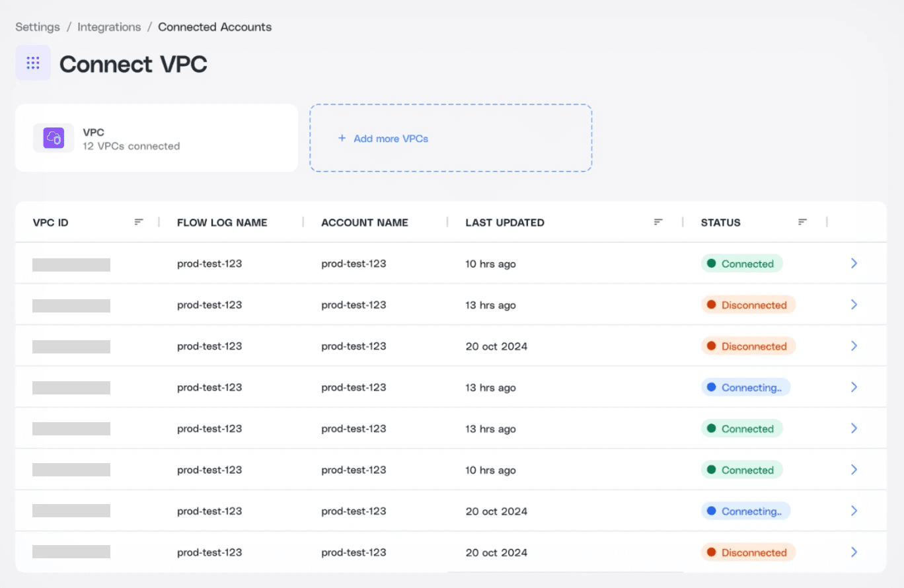Screen dimensions: 904x588
Task: Open the VPC card with 12 VPCs connected
Action: [x=157, y=138]
